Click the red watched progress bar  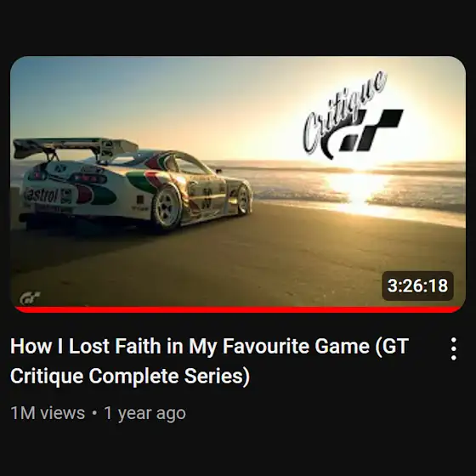click(x=238, y=309)
